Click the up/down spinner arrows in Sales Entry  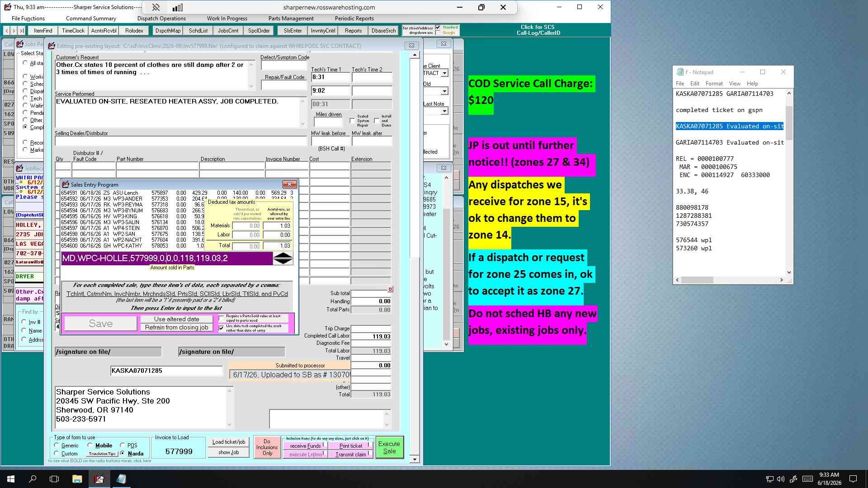(283, 258)
